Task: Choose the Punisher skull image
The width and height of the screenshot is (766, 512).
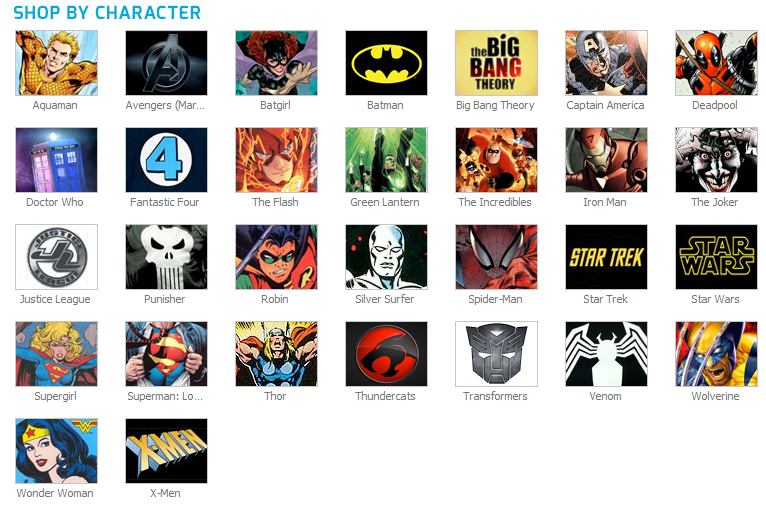Action: pyautogui.click(x=166, y=257)
